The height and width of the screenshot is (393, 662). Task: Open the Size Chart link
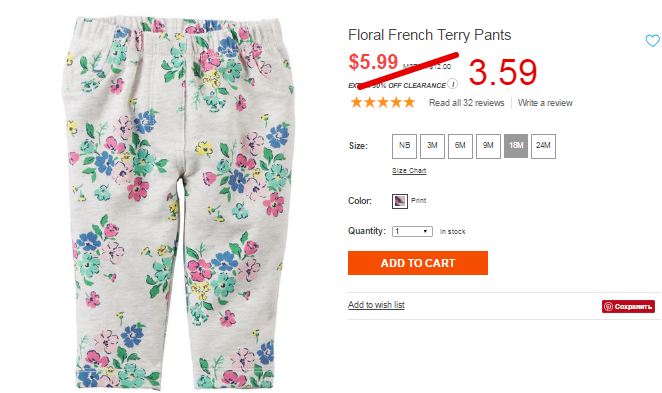pyautogui.click(x=409, y=171)
